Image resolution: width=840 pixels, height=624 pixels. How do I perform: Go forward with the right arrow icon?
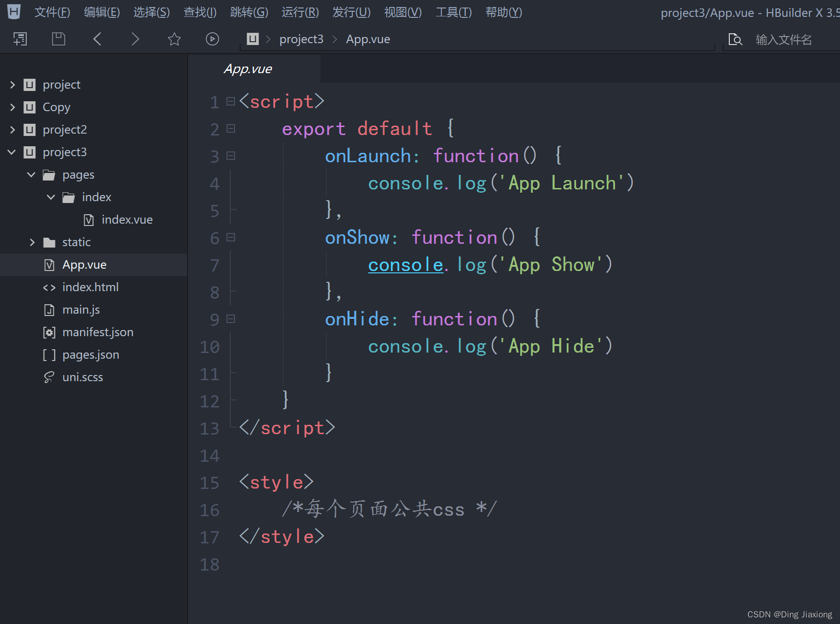pyautogui.click(x=135, y=39)
